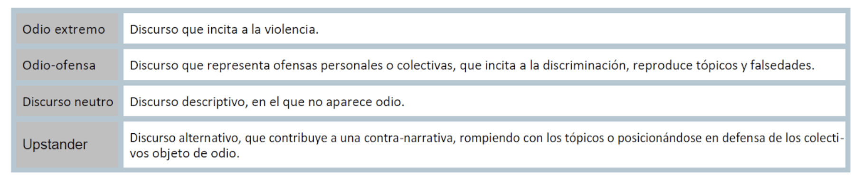Select the 'Upstander' category cell
The image size is (868, 178).
click(x=67, y=145)
